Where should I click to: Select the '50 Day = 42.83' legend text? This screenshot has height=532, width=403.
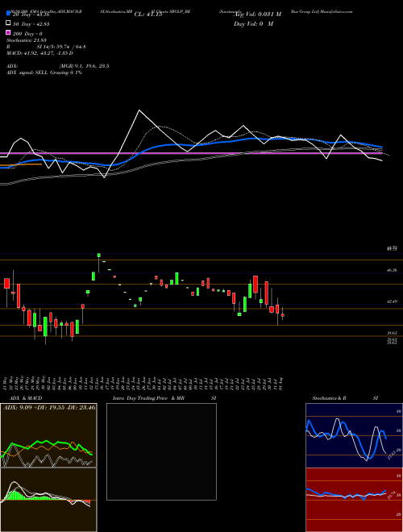[x=31, y=24]
